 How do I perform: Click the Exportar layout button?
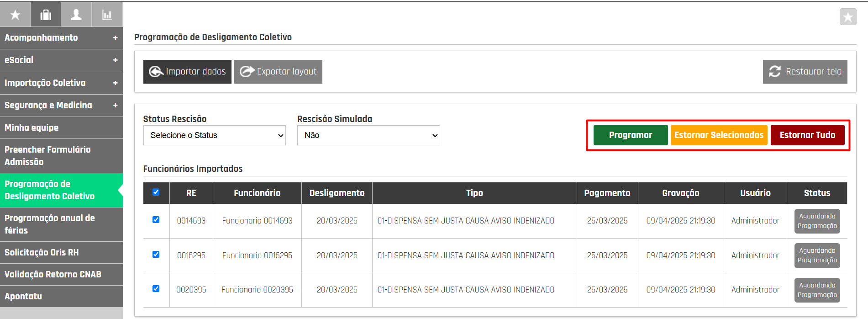pyautogui.click(x=278, y=72)
